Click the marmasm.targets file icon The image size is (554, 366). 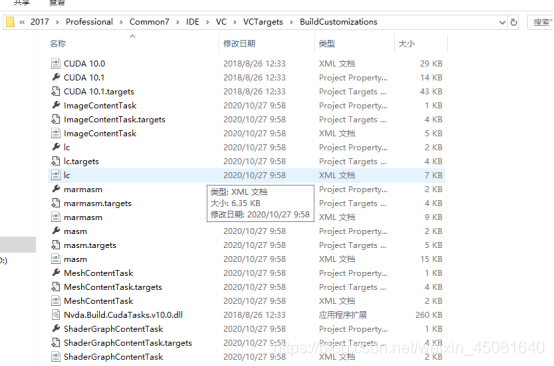pyautogui.click(x=55, y=203)
